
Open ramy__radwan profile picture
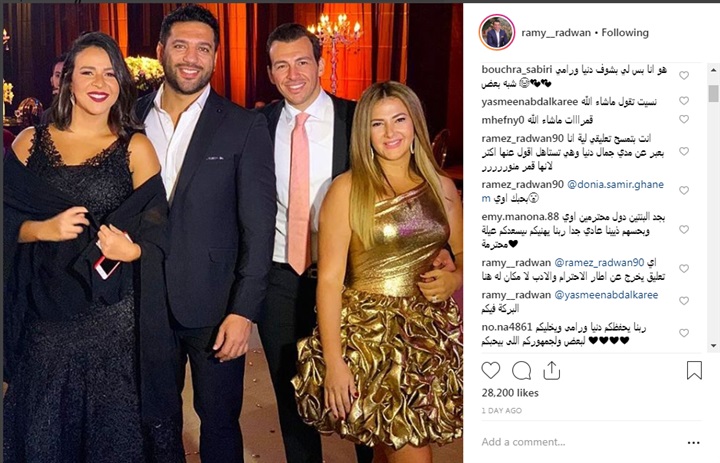497,33
